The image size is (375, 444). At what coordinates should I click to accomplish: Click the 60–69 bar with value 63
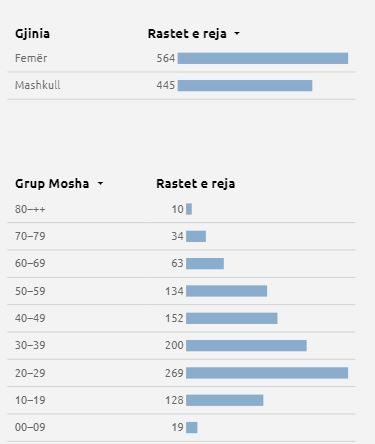coord(205,263)
